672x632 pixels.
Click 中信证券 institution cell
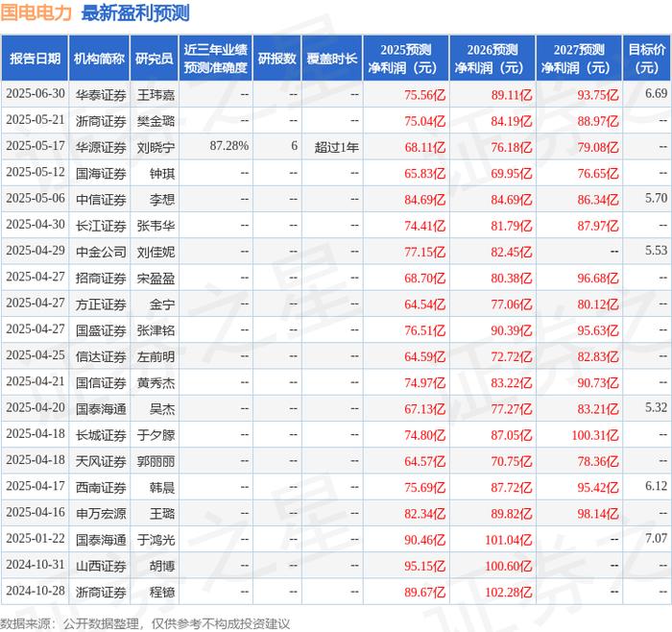pos(101,200)
